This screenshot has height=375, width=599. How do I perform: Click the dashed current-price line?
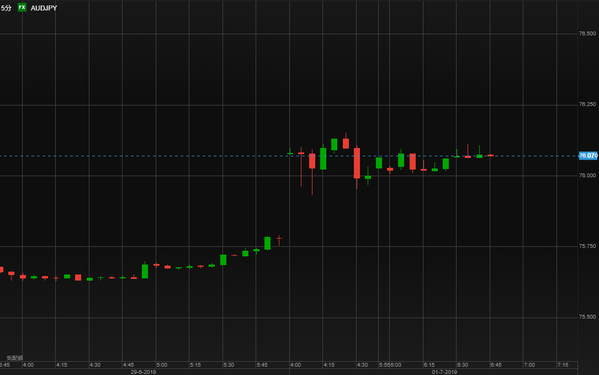pos(288,156)
